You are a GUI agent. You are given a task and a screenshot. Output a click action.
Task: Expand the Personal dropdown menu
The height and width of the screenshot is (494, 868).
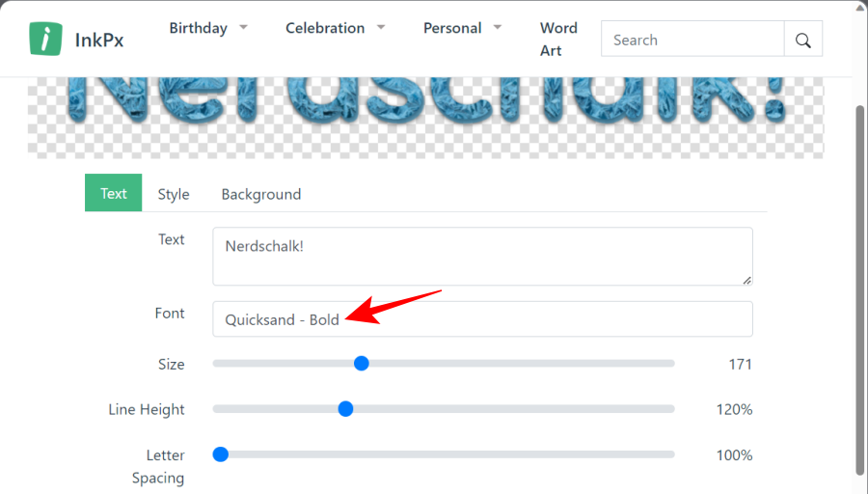pos(462,28)
